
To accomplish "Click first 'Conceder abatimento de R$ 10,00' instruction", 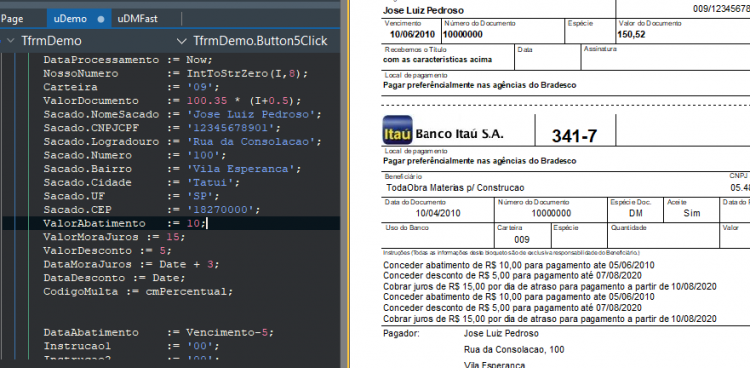I will pyautogui.click(x=519, y=265).
